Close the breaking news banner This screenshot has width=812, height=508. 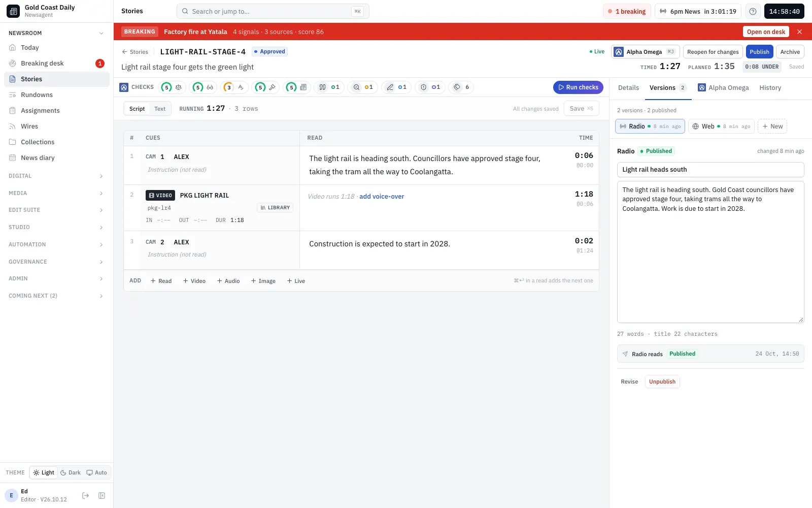[x=799, y=31]
